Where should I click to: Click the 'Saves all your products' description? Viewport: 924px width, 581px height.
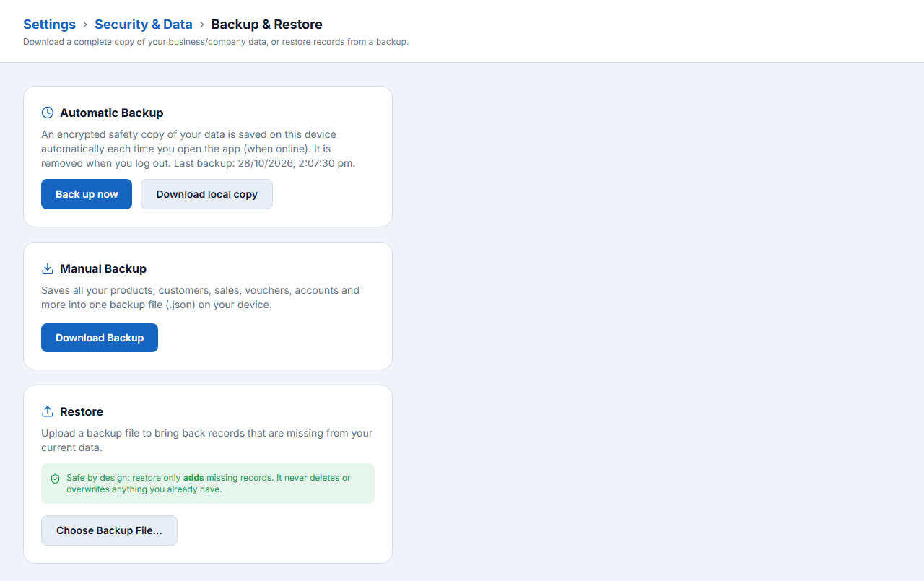point(200,297)
